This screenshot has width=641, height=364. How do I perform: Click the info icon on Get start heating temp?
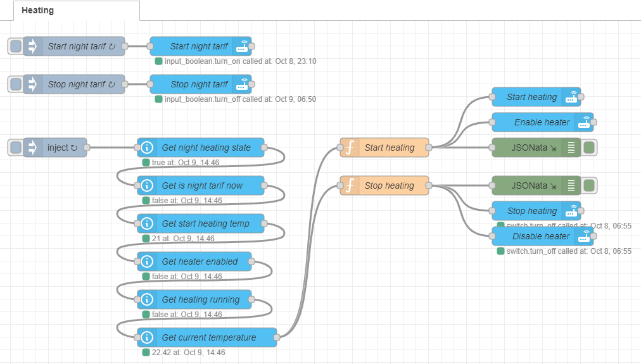[147, 223]
